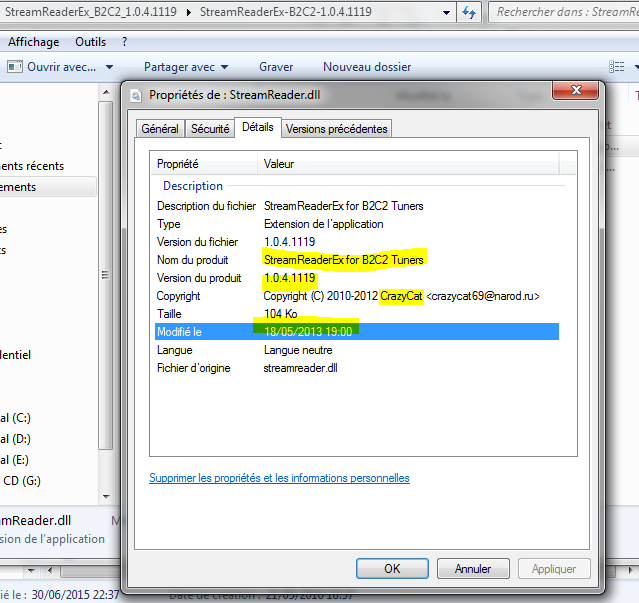Viewport: 639px width, 603px height.
Task: Open the Outils menu
Action: click(90, 42)
